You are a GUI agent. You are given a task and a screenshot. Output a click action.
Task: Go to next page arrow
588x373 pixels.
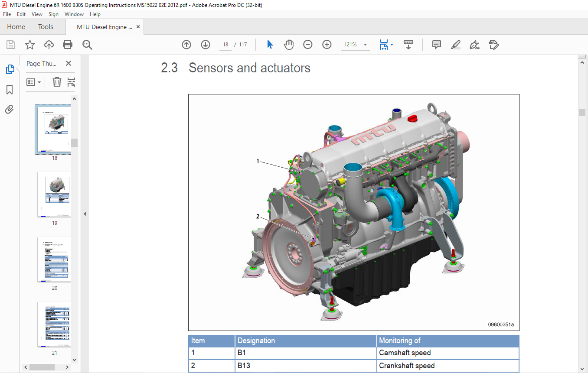coord(206,45)
